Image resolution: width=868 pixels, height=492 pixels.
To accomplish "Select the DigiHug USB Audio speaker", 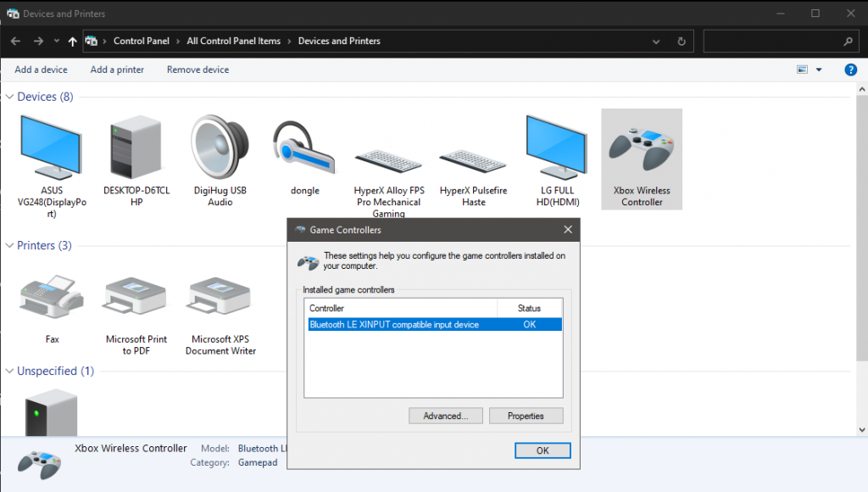I will click(x=220, y=160).
